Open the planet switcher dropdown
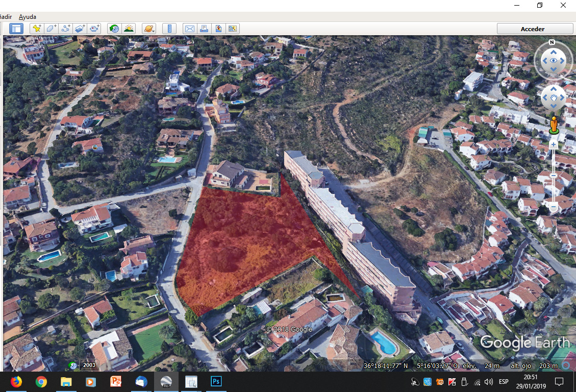 tap(149, 29)
